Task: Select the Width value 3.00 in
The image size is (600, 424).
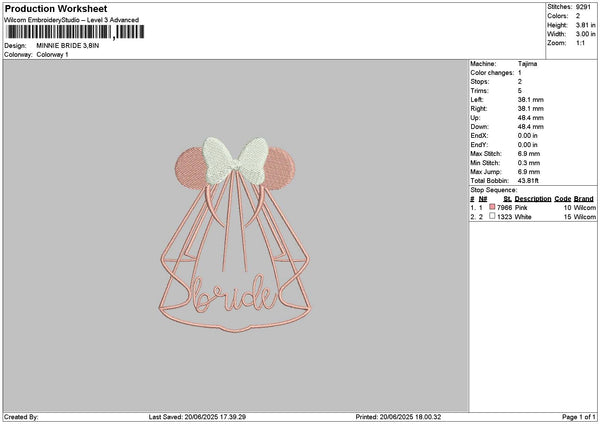Action: [x=585, y=34]
